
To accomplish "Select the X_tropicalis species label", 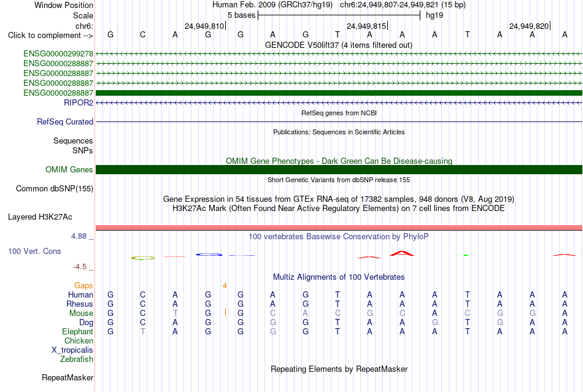I will click(72, 350).
